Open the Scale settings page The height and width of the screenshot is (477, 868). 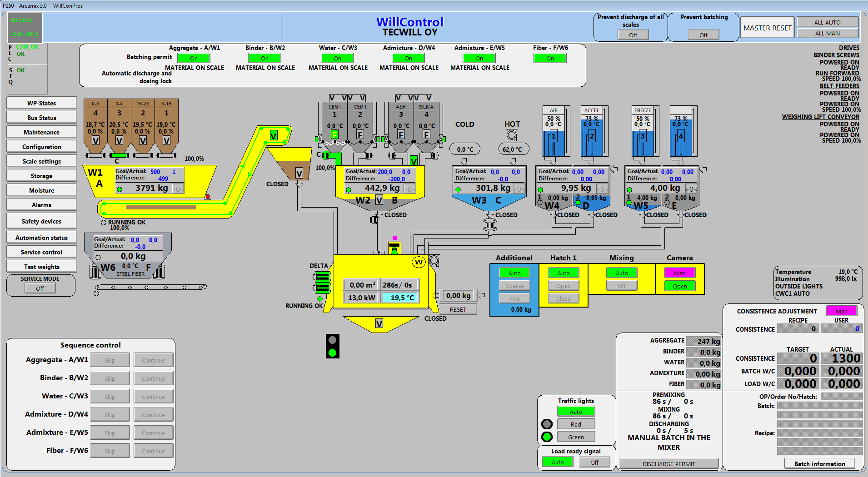point(41,161)
